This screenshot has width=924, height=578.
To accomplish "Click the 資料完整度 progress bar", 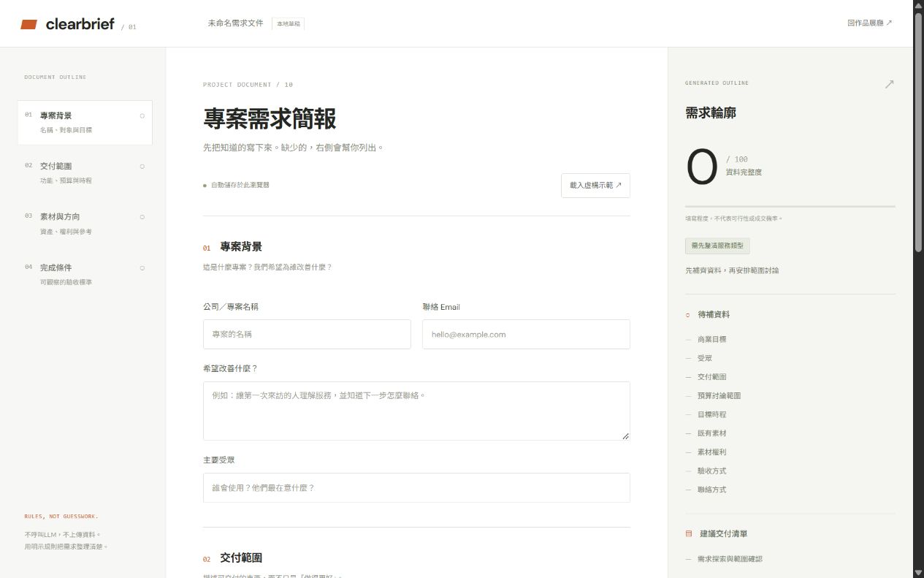I will (x=790, y=207).
